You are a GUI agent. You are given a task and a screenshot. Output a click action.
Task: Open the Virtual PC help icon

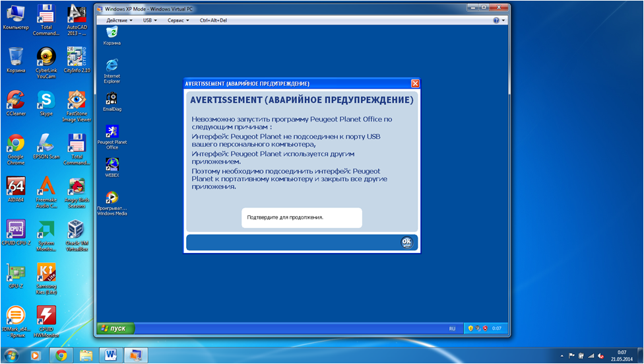tap(496, 20)
